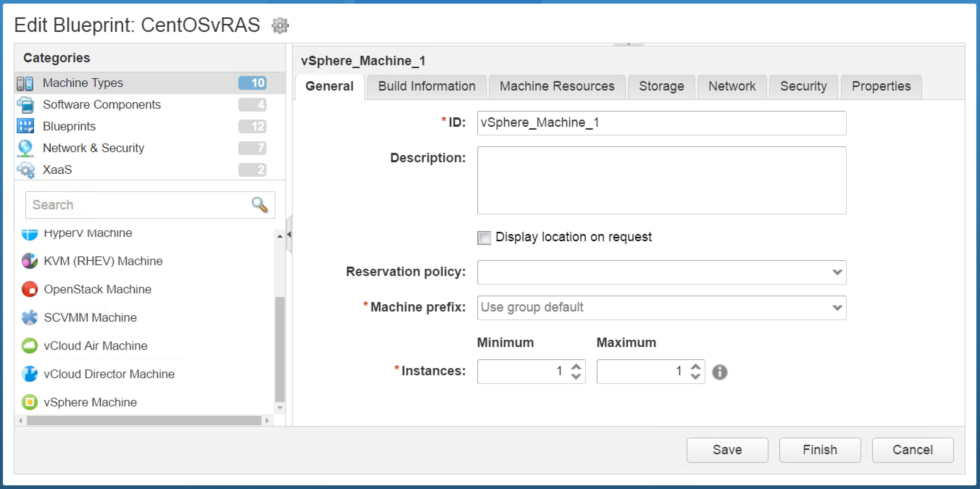The height and width of the screenshot is (489, 980).
Task: Click the Network & Security globe icon
Action: (25, 148)
